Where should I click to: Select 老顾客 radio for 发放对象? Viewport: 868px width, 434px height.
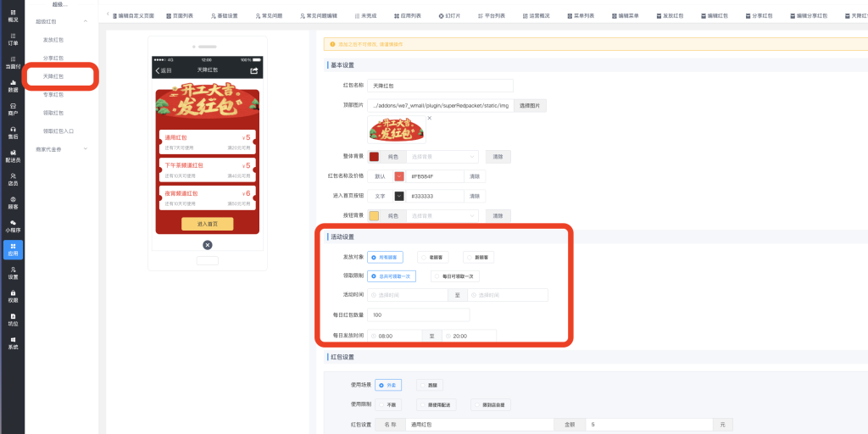[433, 257]
